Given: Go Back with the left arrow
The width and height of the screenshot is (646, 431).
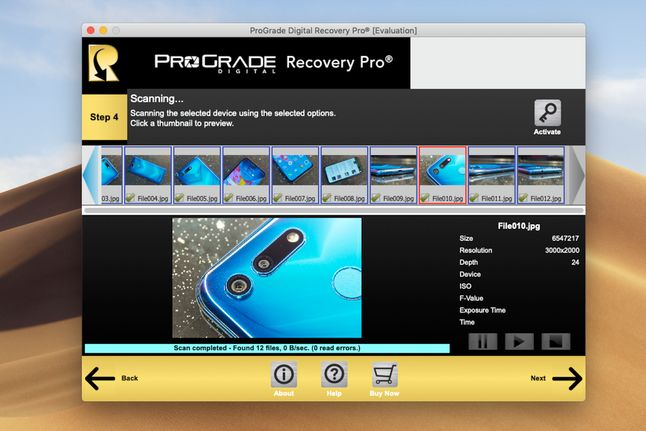Looking at the screenshot, I should click(100, 378).
